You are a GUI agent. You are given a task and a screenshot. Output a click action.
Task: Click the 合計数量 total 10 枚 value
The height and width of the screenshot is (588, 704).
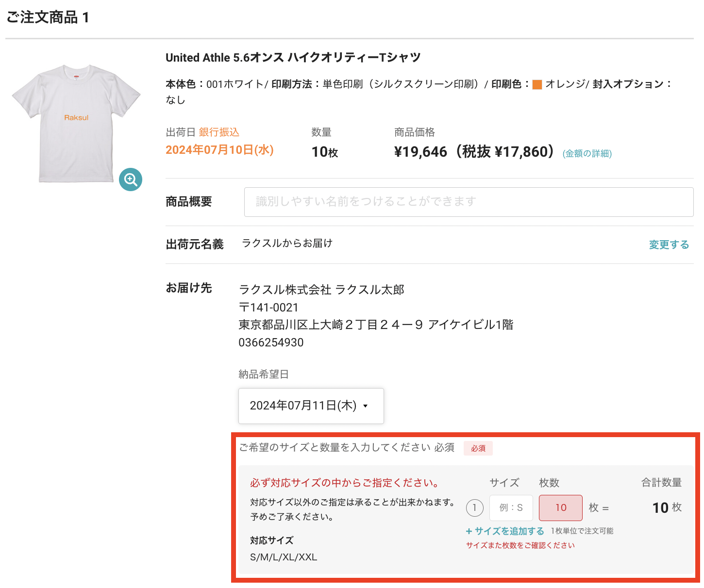667,507
